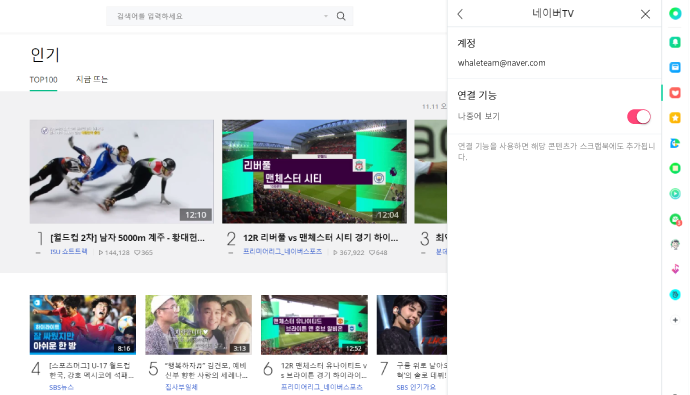Image resolution: width=690 pixels, height=395 pixels.
Task: Select the red pocket sidebar icon
Action: [x=675, y=92]
